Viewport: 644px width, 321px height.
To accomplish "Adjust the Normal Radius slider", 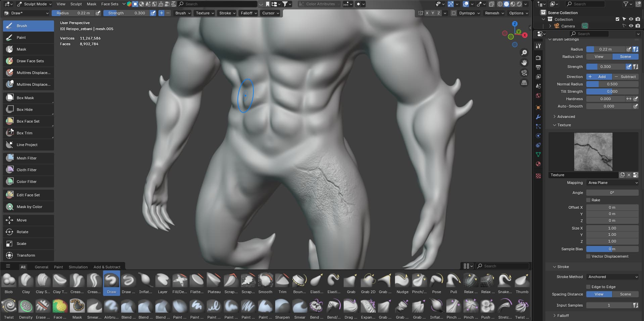I will click(612, 84).
